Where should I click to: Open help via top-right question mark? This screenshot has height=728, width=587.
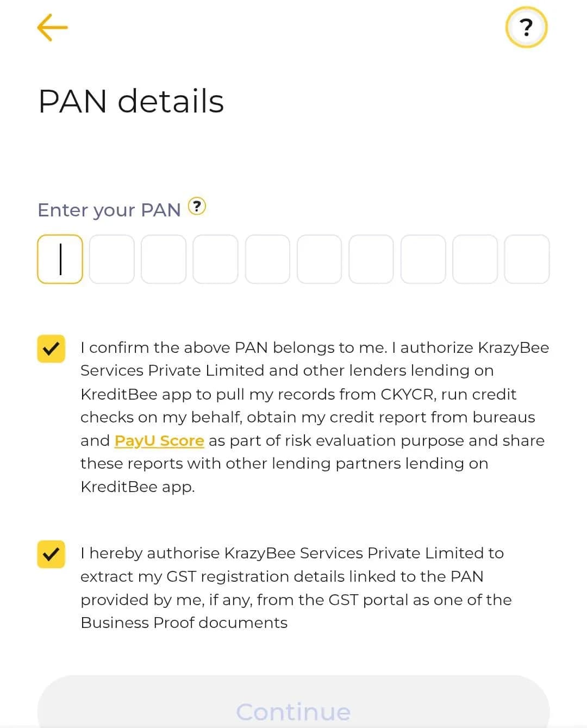coord(526,27)
